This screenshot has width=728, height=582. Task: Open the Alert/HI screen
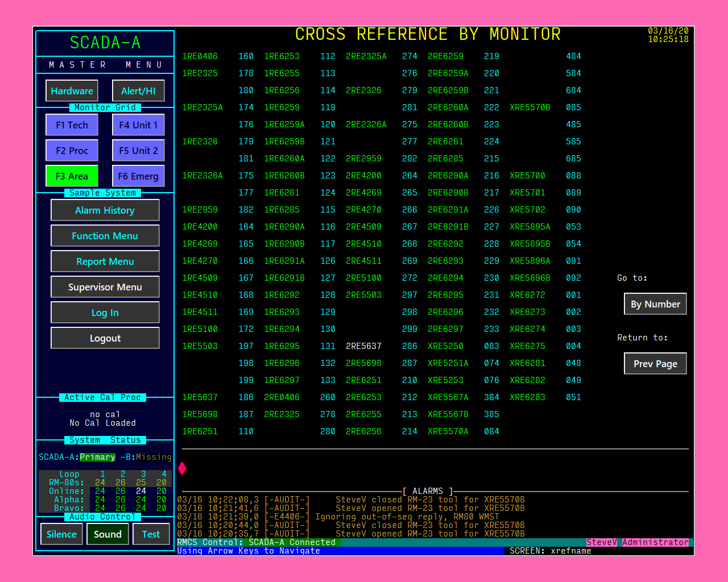click(x=138, y=91)
